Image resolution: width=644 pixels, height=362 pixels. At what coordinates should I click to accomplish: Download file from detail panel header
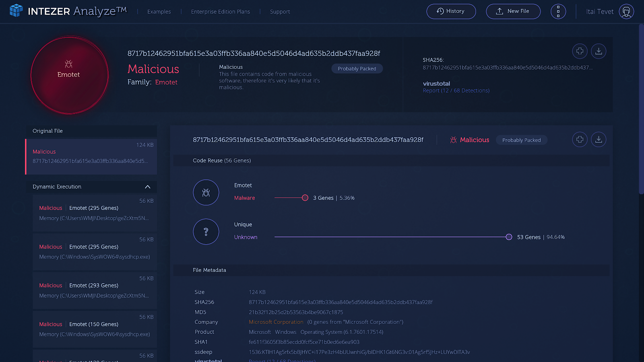point(599,140)
